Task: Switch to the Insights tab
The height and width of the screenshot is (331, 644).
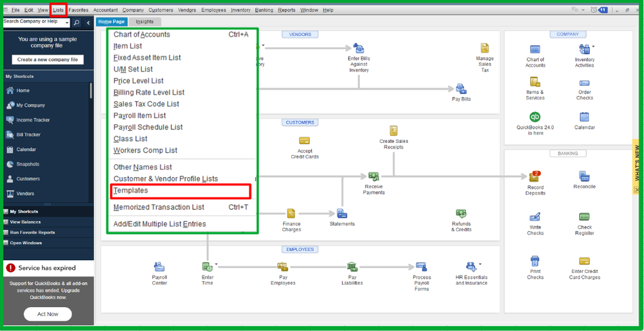Action: click(x=144, y=22)
